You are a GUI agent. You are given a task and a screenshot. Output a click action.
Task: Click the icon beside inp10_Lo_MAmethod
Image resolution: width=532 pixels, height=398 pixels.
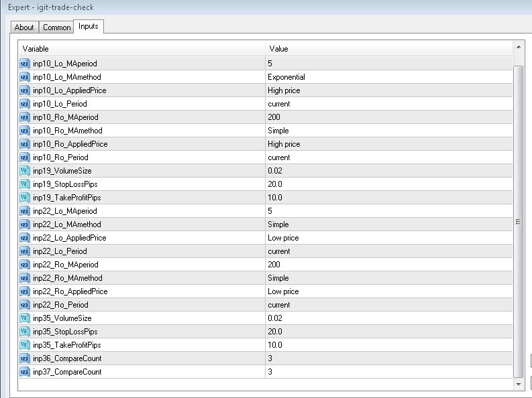[x=25, y=77]
